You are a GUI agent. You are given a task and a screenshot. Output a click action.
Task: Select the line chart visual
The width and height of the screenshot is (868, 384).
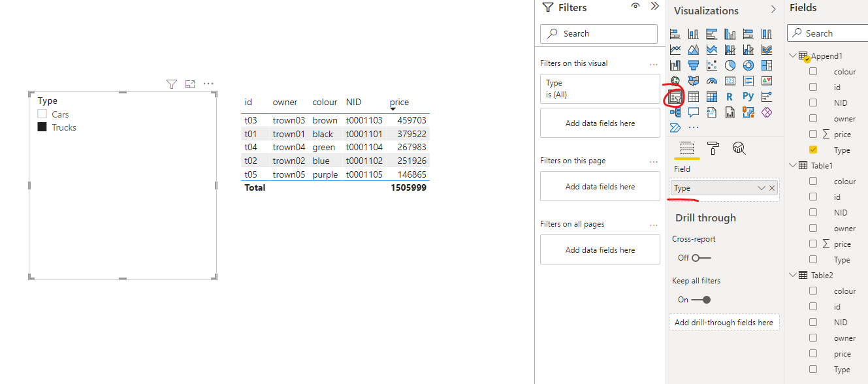675,50
